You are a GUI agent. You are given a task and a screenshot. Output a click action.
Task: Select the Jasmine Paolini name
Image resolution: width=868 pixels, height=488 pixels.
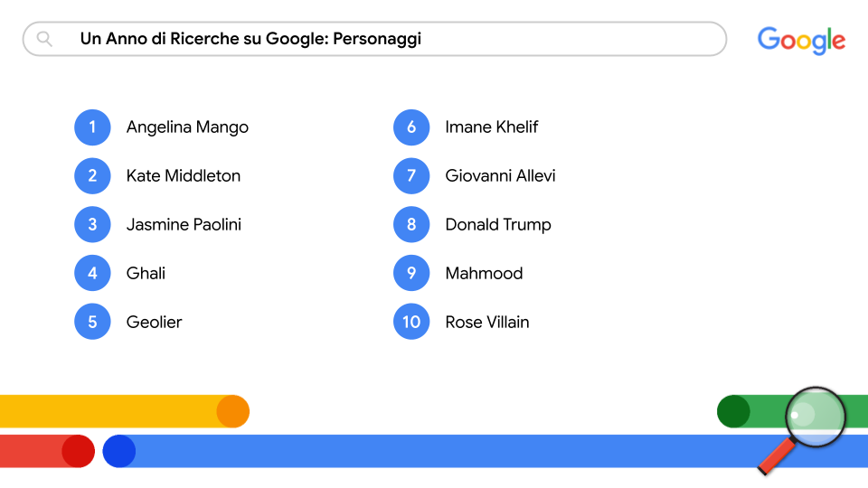point(184,225)
